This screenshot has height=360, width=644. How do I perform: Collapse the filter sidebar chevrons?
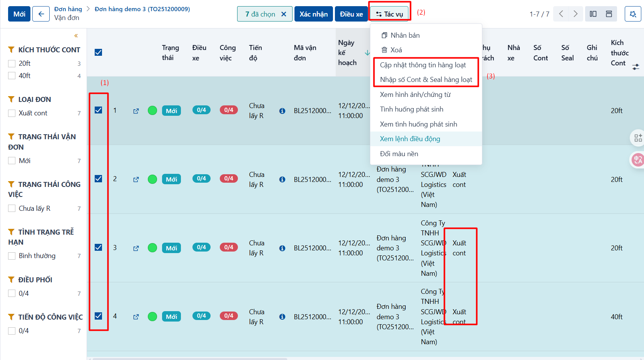(x=76, y=36)
